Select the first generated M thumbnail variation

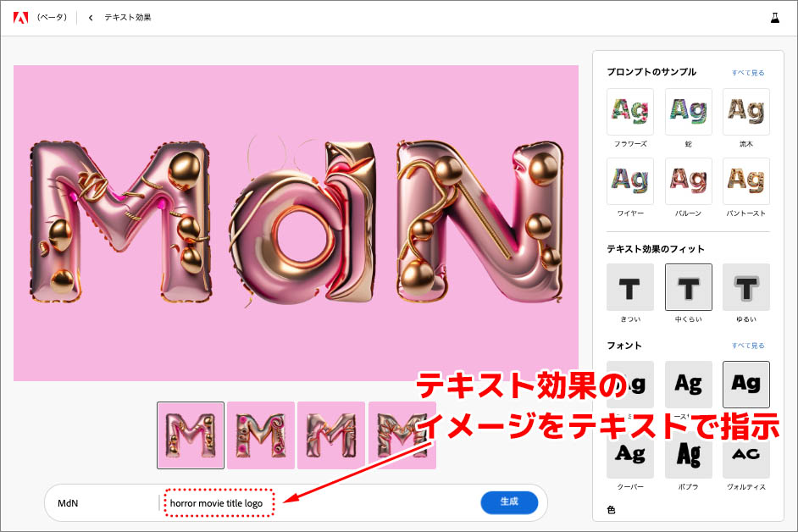point(191,435)
